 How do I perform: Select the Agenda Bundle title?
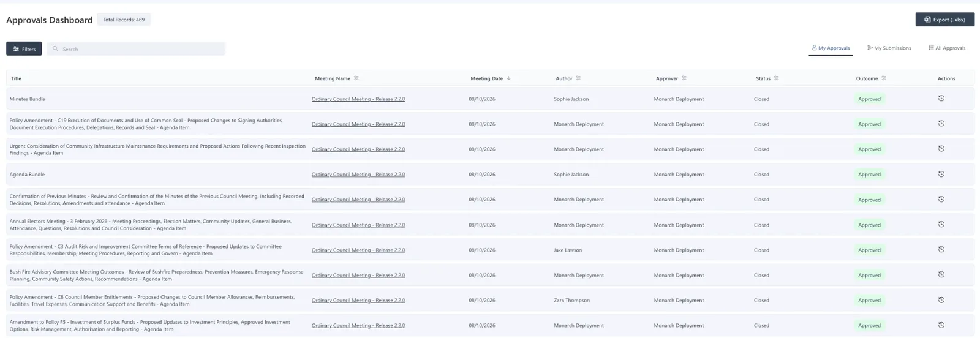(x=27, y=174)
